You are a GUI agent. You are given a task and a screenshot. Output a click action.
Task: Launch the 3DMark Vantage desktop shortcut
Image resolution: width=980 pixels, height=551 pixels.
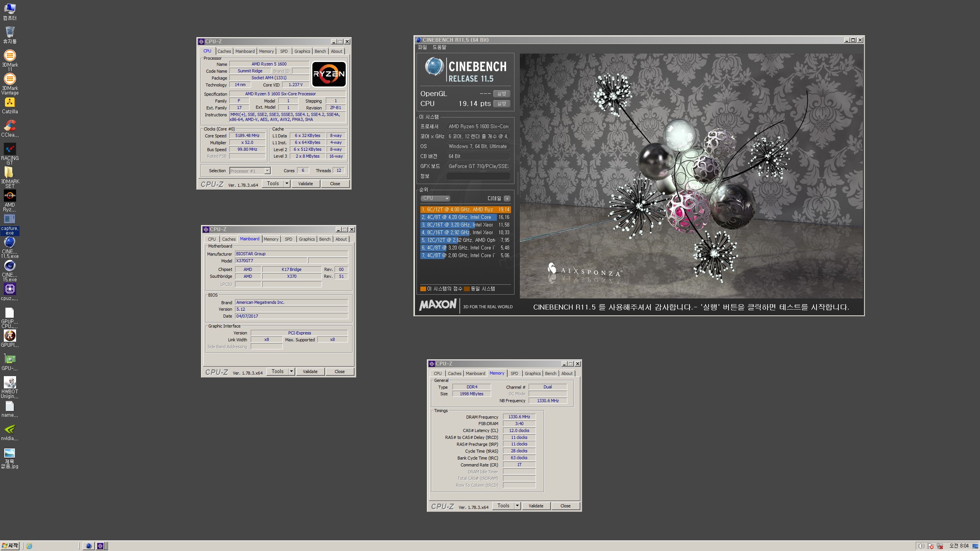10,83
